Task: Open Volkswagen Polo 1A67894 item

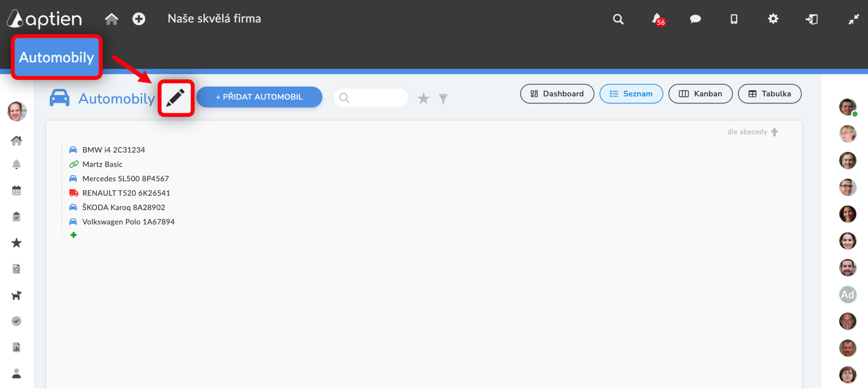Action: (x=128, y=222)
